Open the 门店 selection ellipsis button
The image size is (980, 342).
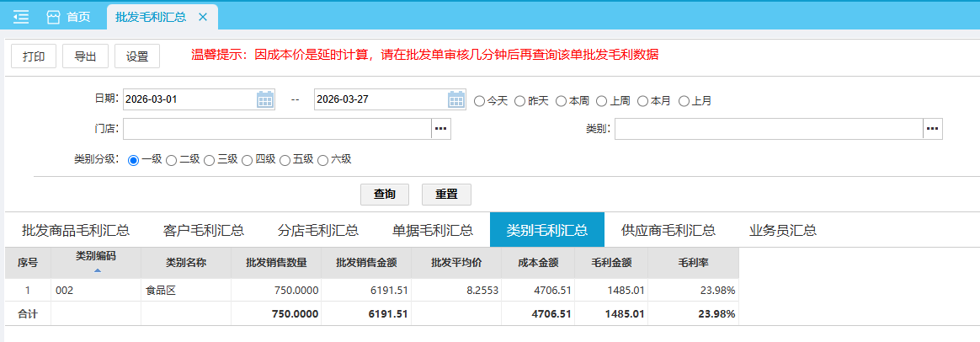pos(442,129)
